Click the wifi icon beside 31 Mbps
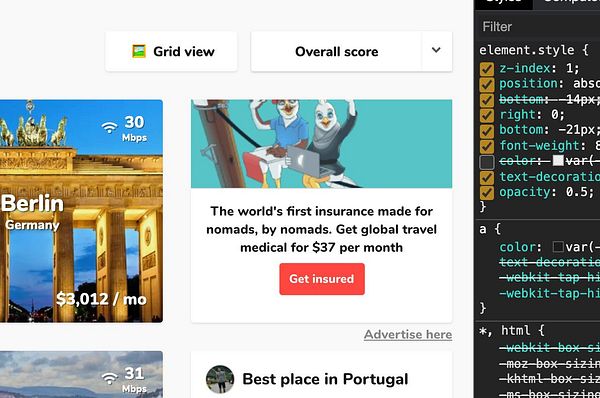600x398 pixels. tap(109, 378)
